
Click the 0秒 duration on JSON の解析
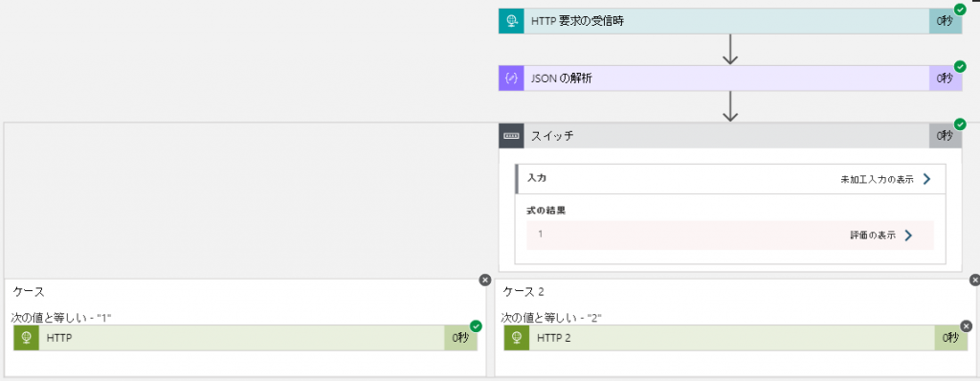(945, 78)
